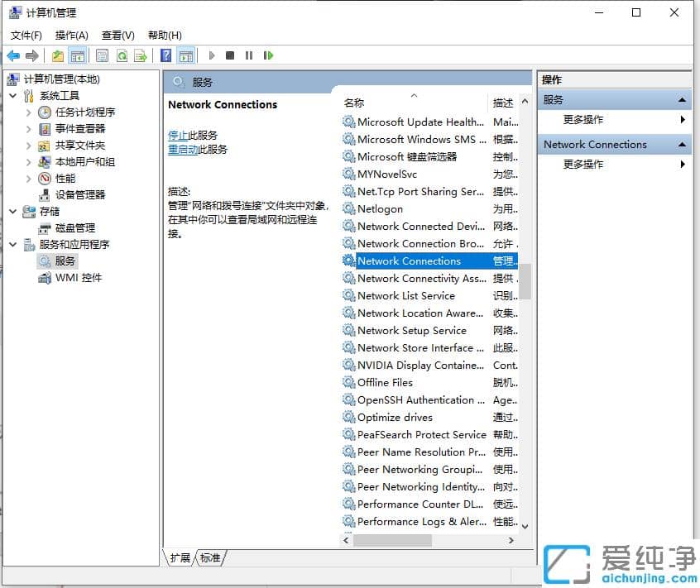700x588 pixels.
Task: Click the Back navigation arrow
Action: tap(13, 55)
